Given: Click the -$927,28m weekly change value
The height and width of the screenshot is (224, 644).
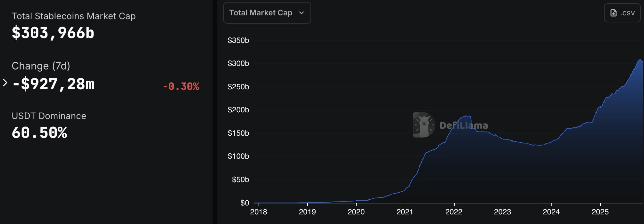Looking at the screenshot, I should [53, 84].
